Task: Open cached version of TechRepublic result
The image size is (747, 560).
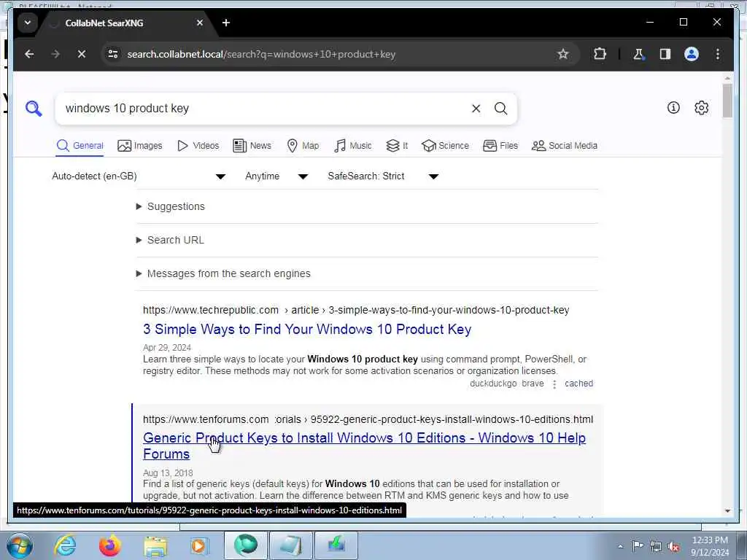Action: coord(578,384)
